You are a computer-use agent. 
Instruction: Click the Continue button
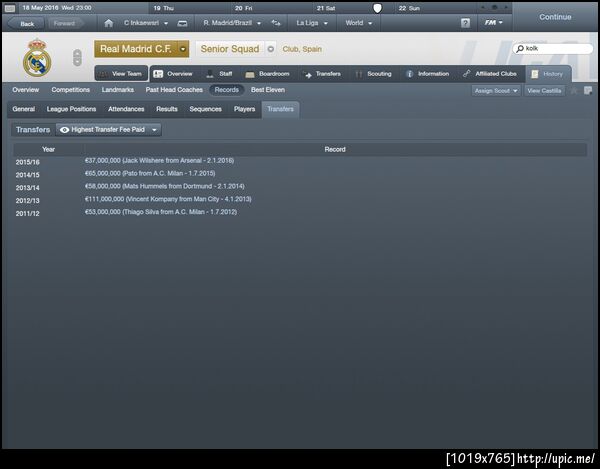555,17
